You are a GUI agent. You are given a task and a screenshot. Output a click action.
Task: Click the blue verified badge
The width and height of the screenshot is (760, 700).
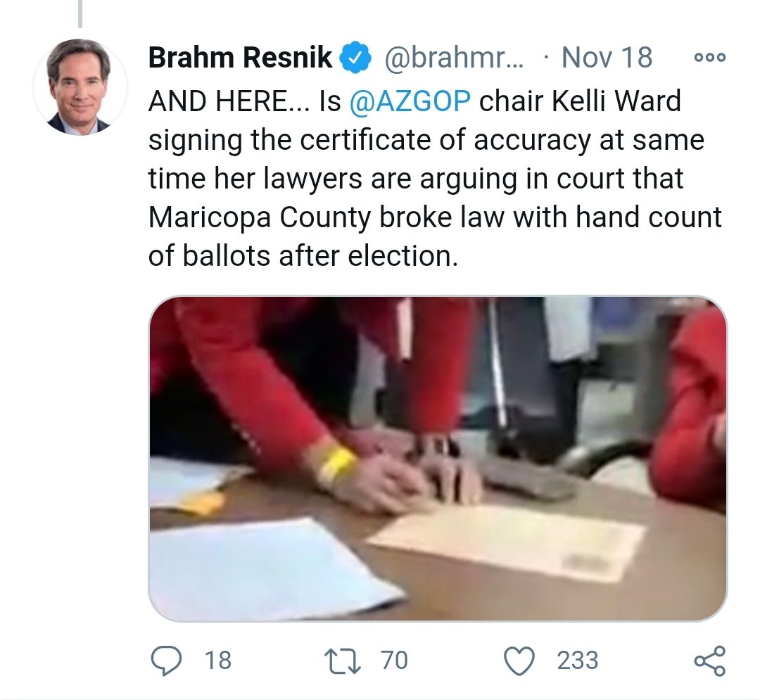(355, 58)
